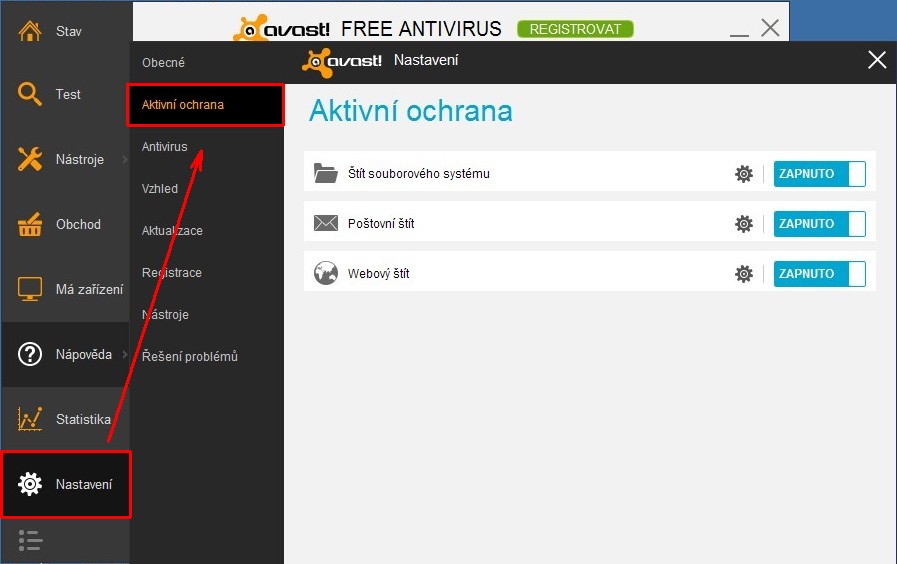Click the folder icon of Štít souborového systému

[x=326, y=173]
